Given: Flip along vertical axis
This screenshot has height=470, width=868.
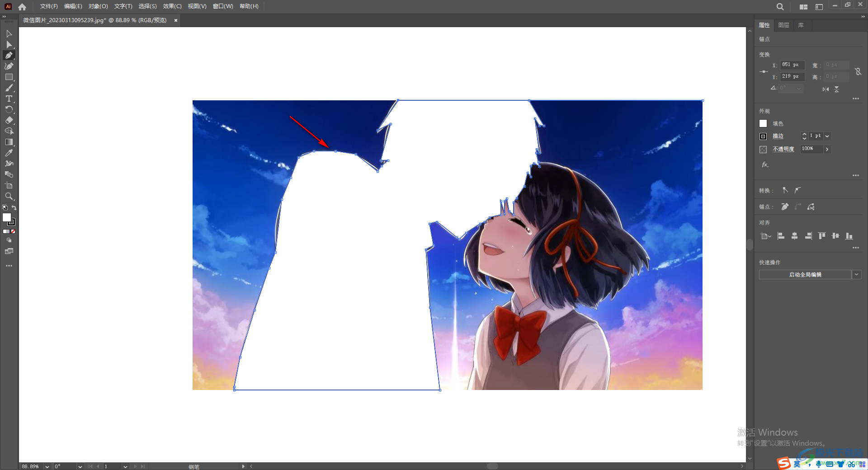Looking at the screenshot, I should click(x=837, y=89).
